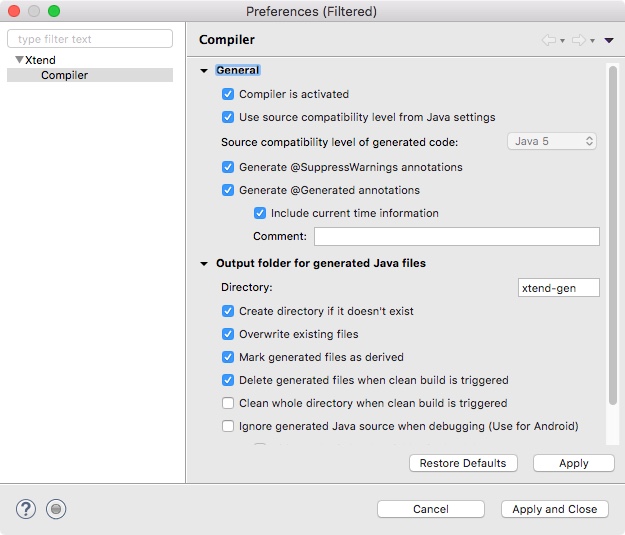Open the Compiler page view menu triangle
This screenshot has height=535, width=625.
click(x=609, y=40)
